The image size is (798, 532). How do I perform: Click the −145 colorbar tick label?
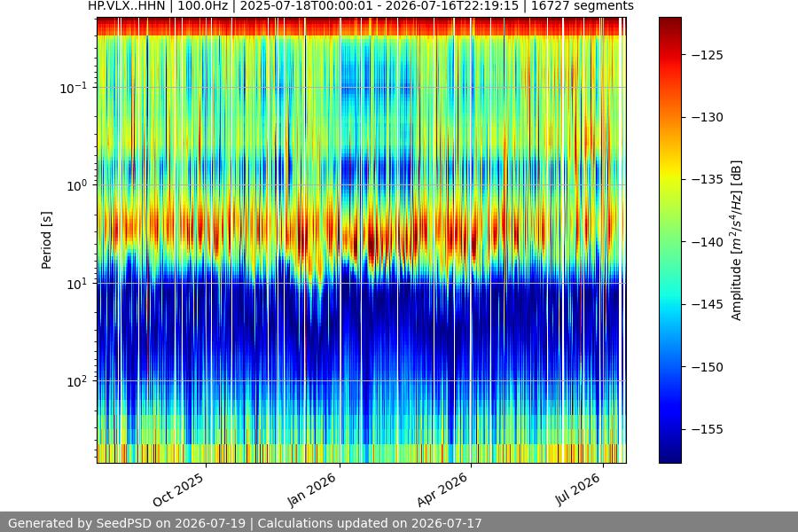708,304
